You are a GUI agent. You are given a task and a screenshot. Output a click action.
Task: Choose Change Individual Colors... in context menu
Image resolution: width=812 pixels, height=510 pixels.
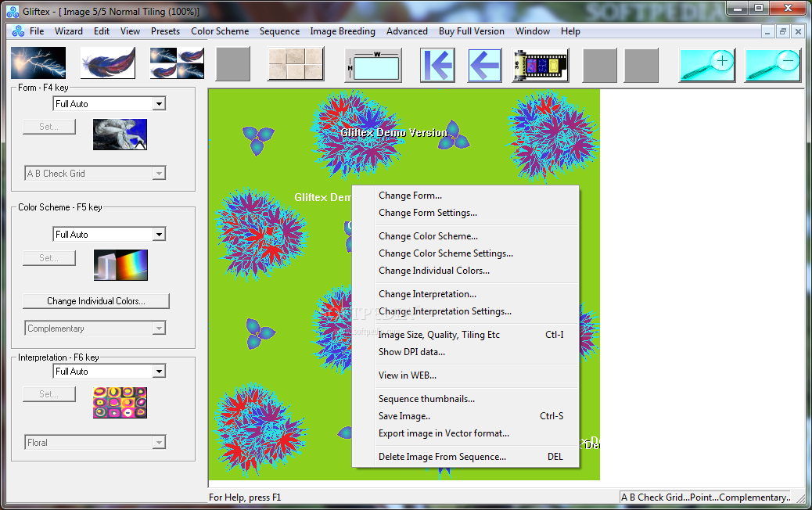pyautogui.click(x=465, y=271)
